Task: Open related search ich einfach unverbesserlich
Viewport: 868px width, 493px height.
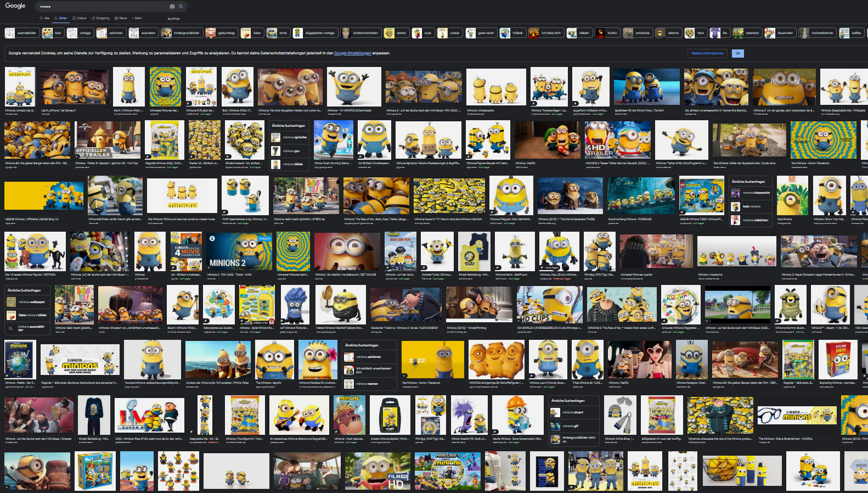Action: [370, 370]
